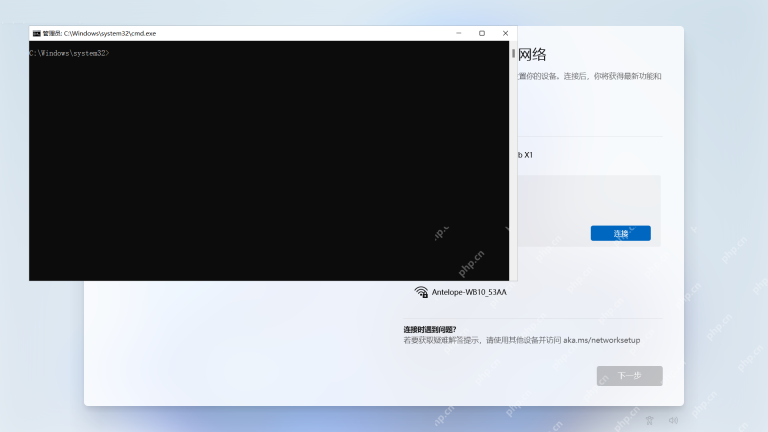This screenshot has width=768, height=432.
Task: Click the command prompt C:\Windows\system32> line
Action: tap(69, 53)
